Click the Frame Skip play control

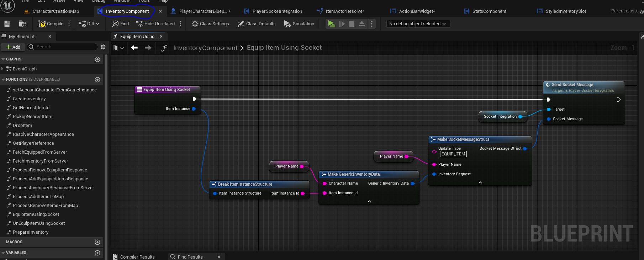(x=342, y=24)
